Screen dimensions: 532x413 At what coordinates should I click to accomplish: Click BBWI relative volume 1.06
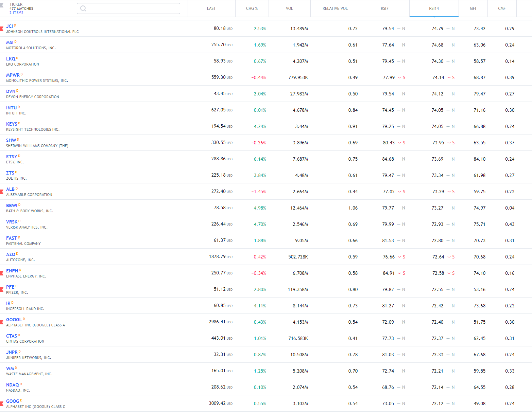[353, 208]
